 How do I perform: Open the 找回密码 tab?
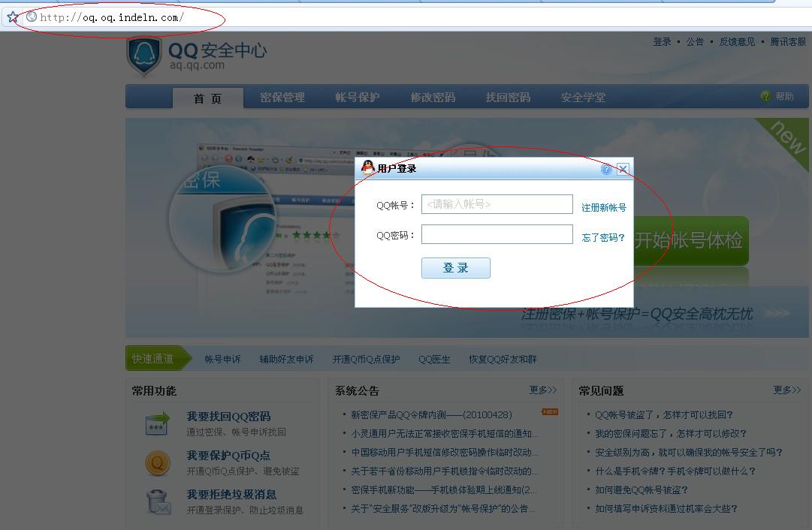click(x=508, y=98)
